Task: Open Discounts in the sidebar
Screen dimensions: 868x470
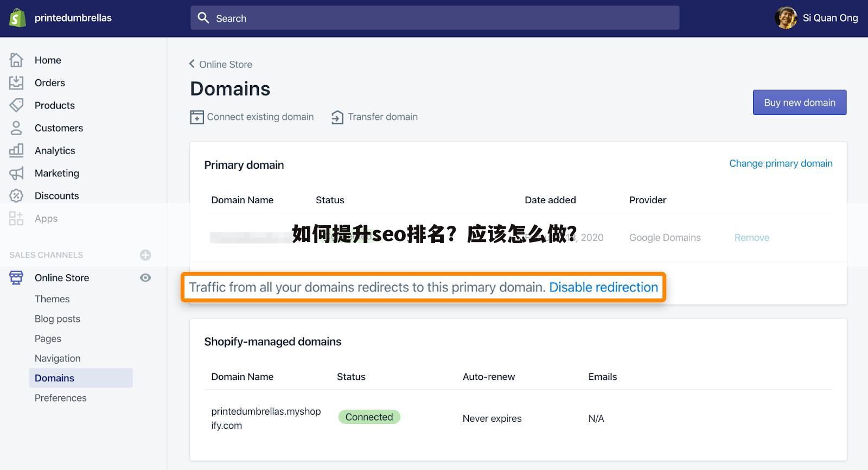Action: (57, 196)
